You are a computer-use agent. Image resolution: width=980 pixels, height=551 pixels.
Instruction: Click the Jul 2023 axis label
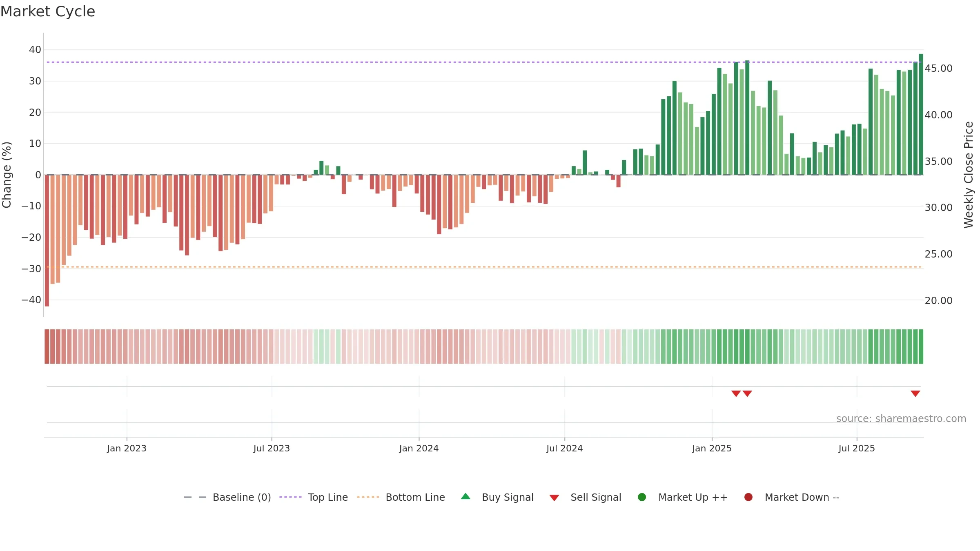[x=272, y=448]
